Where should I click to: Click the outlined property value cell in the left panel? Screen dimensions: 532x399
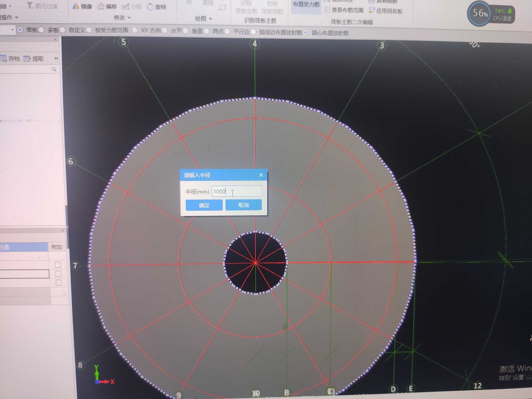point(24,274)
